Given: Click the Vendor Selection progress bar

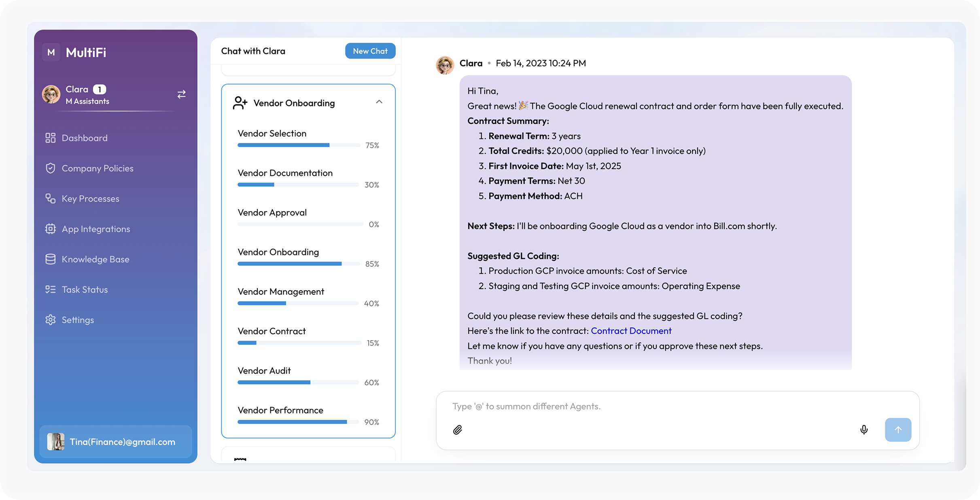Looking at the screenshot, I should 299,145.
